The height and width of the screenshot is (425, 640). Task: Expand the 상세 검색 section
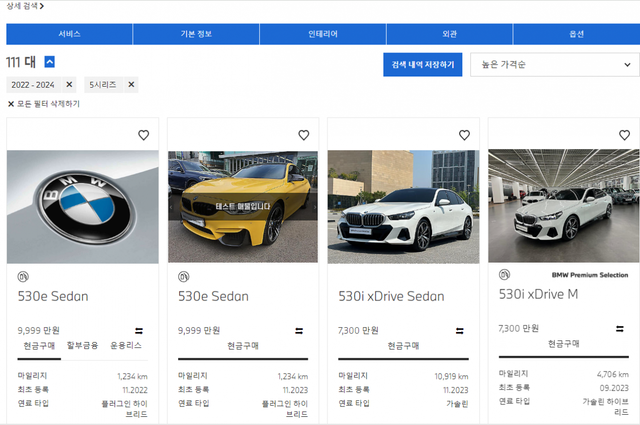tap(25, 6)
